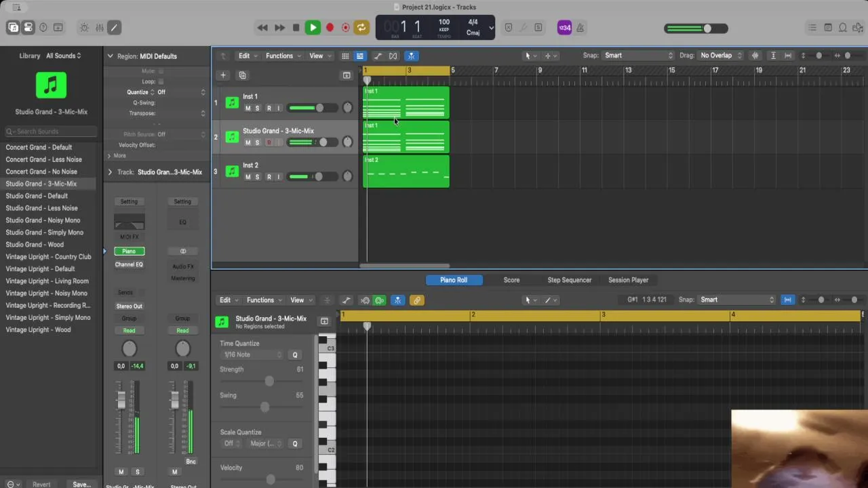The image size is (868, 488).
Task: Open Channel EQ plugin slot
Action: [129, 264]
